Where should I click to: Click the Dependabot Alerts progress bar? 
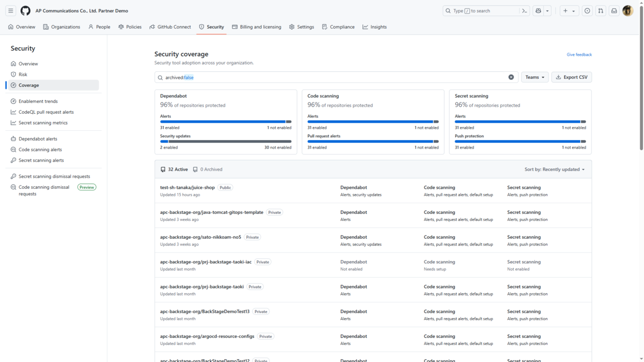pyautogui.click(x=225, y=122)
